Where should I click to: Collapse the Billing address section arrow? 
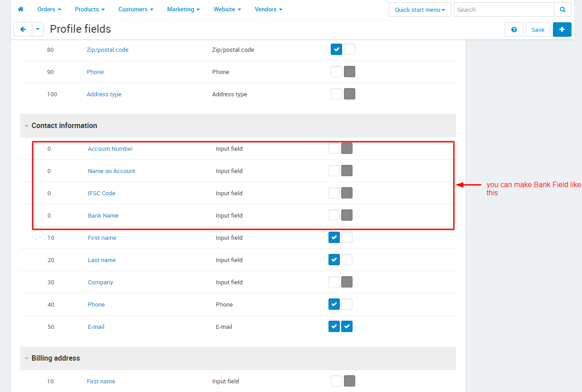coord(27,358)
